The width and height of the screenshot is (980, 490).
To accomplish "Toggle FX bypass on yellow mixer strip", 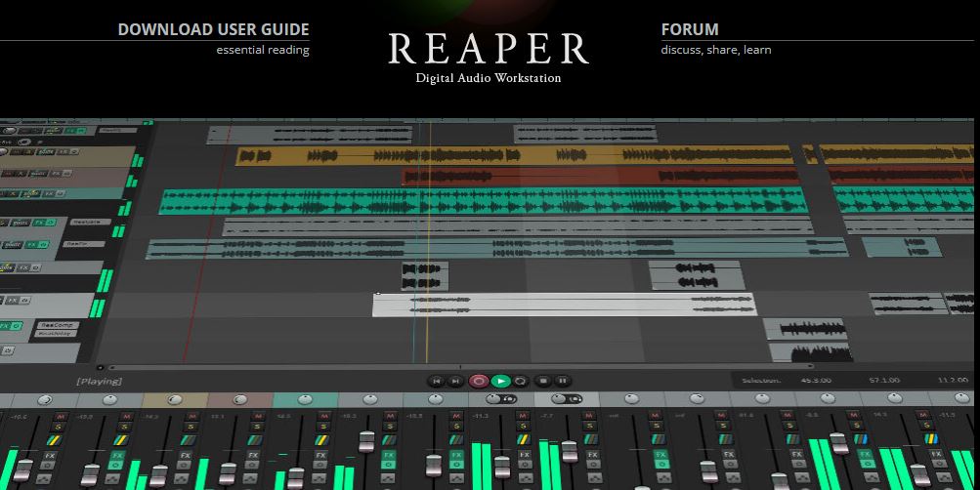I will point(184,465).
